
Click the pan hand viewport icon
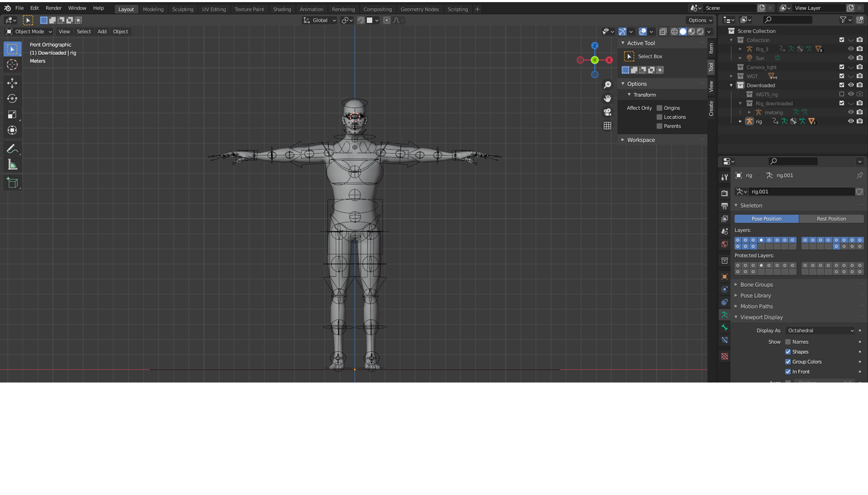(608, 98)
